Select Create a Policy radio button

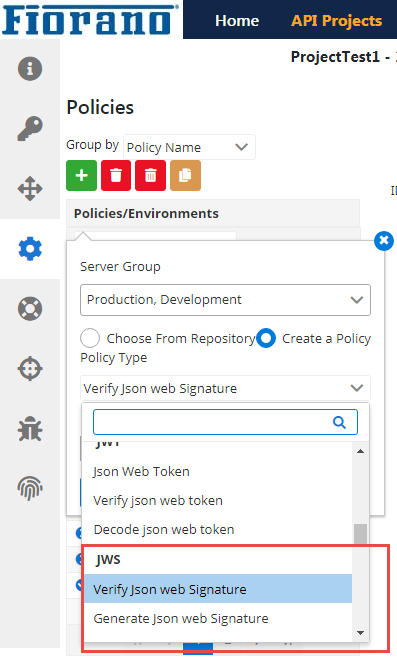click(x=266, y=338)
